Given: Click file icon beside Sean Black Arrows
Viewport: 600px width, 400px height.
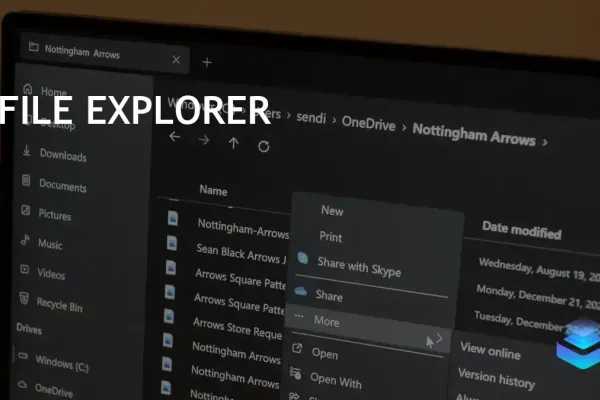Looking at the screenshot, I should tap(172, 243).
